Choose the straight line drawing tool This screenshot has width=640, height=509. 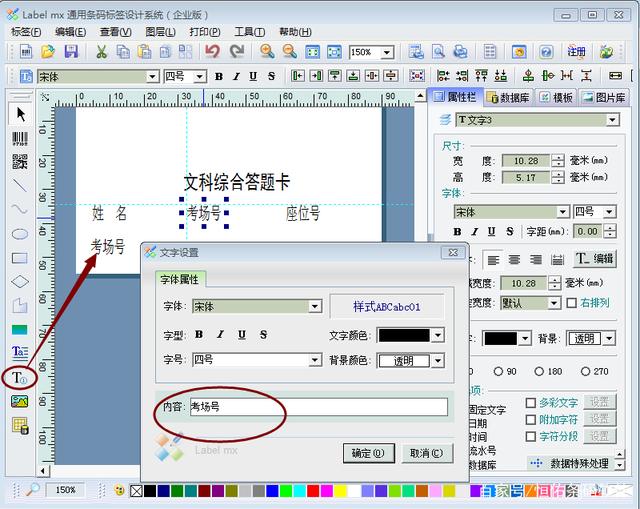click(20, 185)
